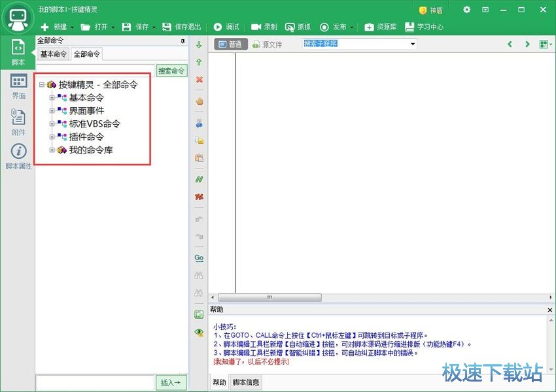The image size is (556, 392).
Task: Open settings gear in title bar
Action: 466,10
